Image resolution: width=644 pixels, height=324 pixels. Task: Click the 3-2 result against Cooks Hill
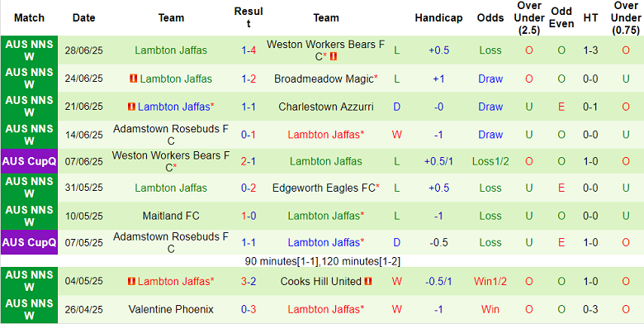click(x=249, y=282)
